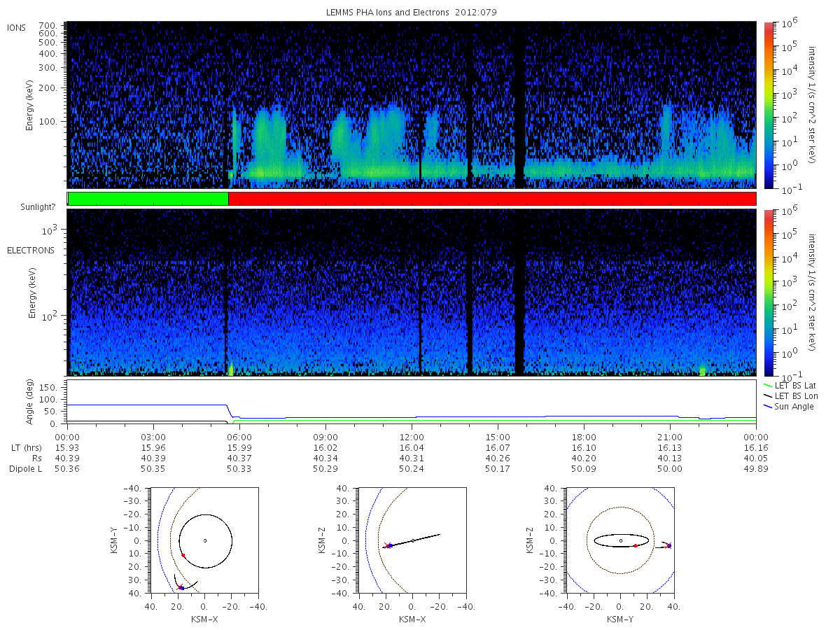Click the LT value 16.10
Image resolution: width=840 pixels, height=630 pixels.
click(584, 447)
